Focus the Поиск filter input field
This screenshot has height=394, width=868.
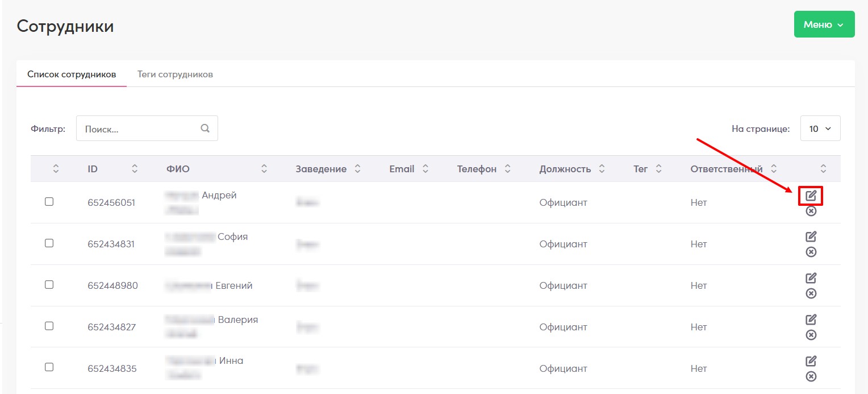147,128
